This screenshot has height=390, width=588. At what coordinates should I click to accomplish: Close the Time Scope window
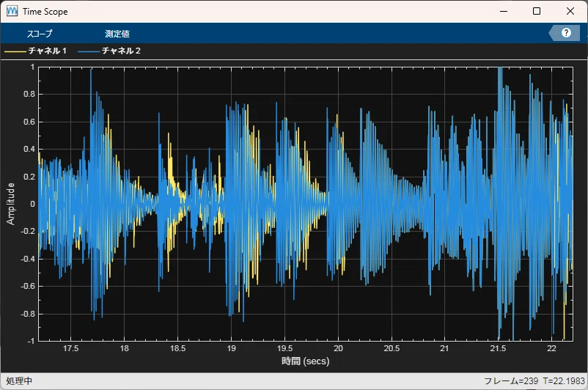click(570, 11)
